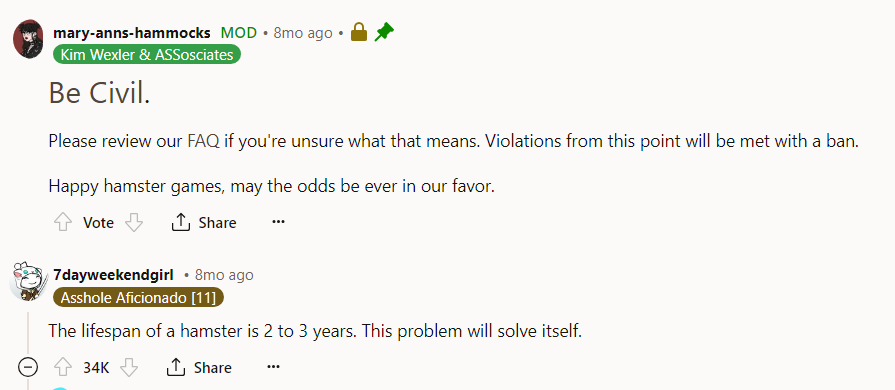Click the lock icon on the mod comment
Image resolution: width=895 pixels, height=390 pixels.
(x=359, y=32)
